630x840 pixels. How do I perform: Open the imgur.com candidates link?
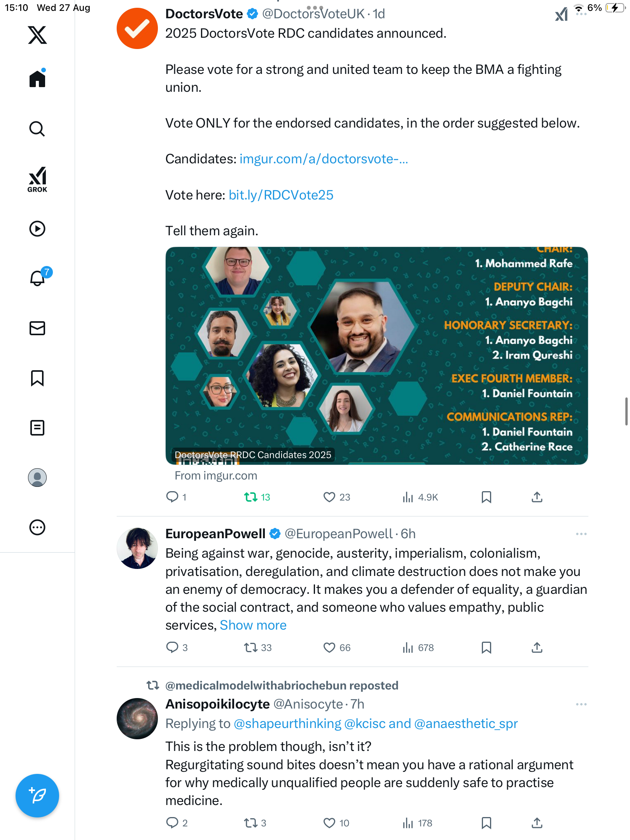[x=324, y=159]
